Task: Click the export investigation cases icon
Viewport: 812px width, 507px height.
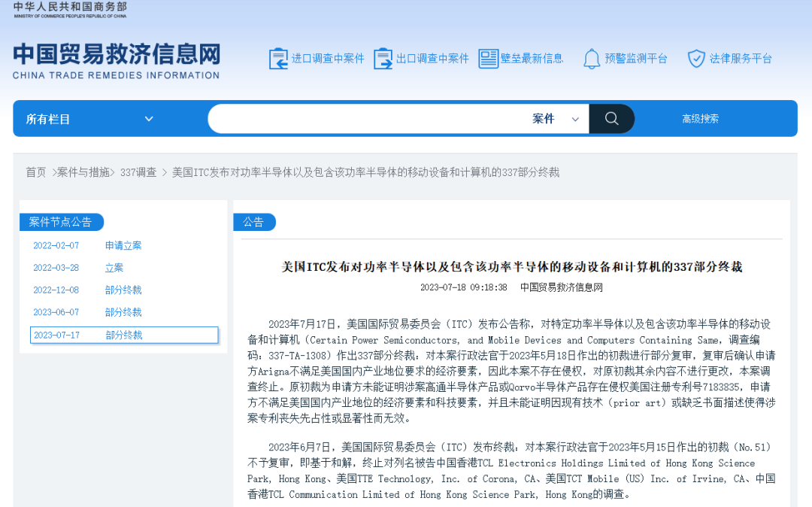Action: (383, 59)
